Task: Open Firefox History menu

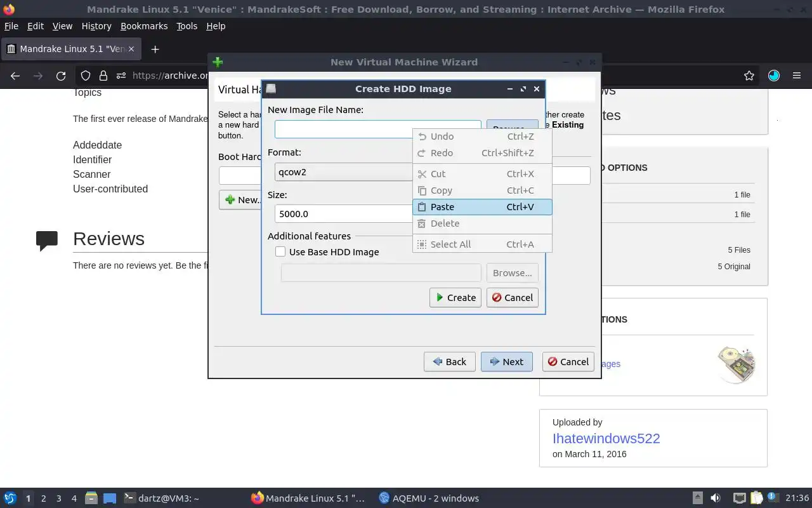Action: pos(96,26)
